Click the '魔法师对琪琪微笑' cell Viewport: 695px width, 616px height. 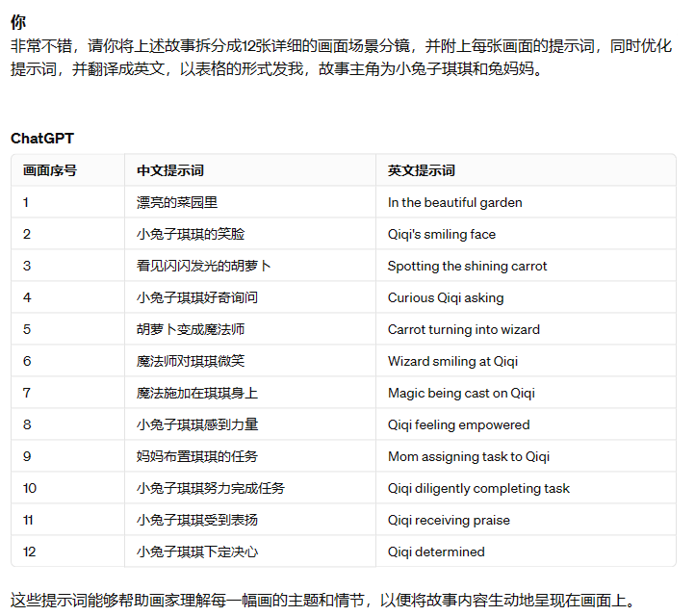(x=191, y=361)
